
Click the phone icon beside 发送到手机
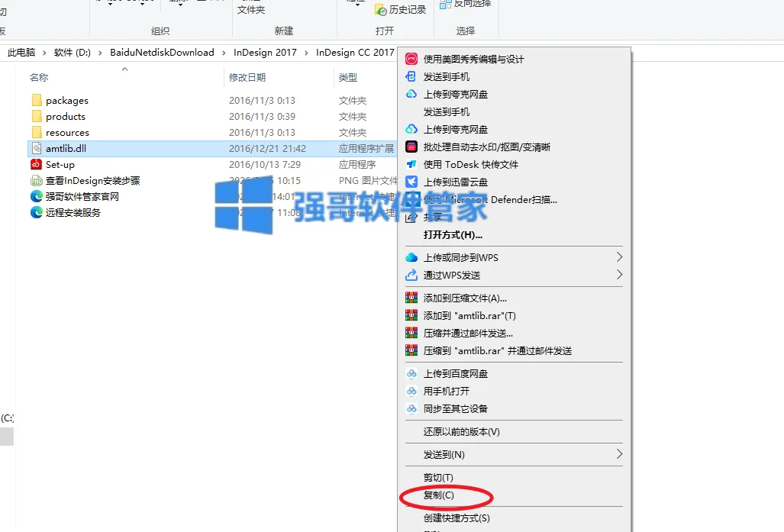411,76
